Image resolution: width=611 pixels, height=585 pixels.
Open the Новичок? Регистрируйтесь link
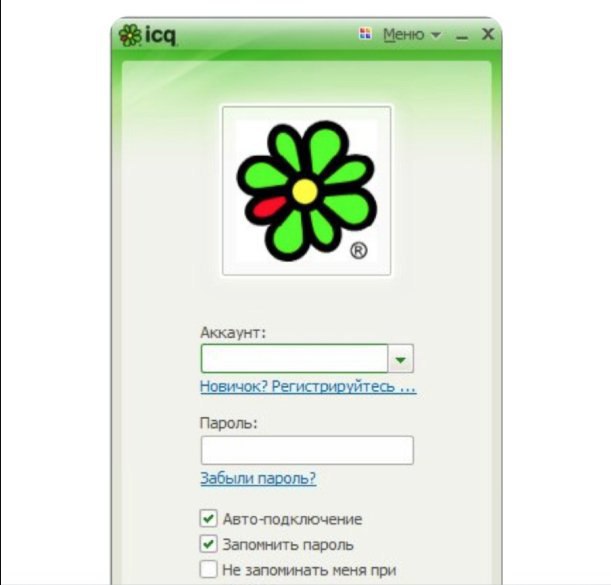point(308,387)
